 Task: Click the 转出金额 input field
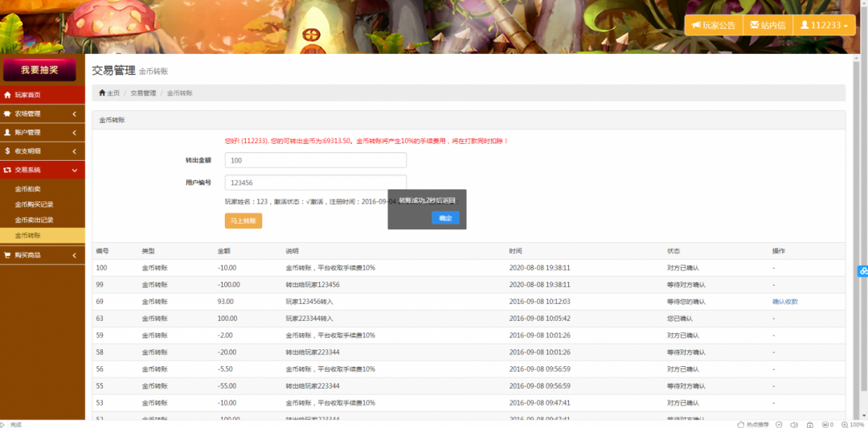315,161
